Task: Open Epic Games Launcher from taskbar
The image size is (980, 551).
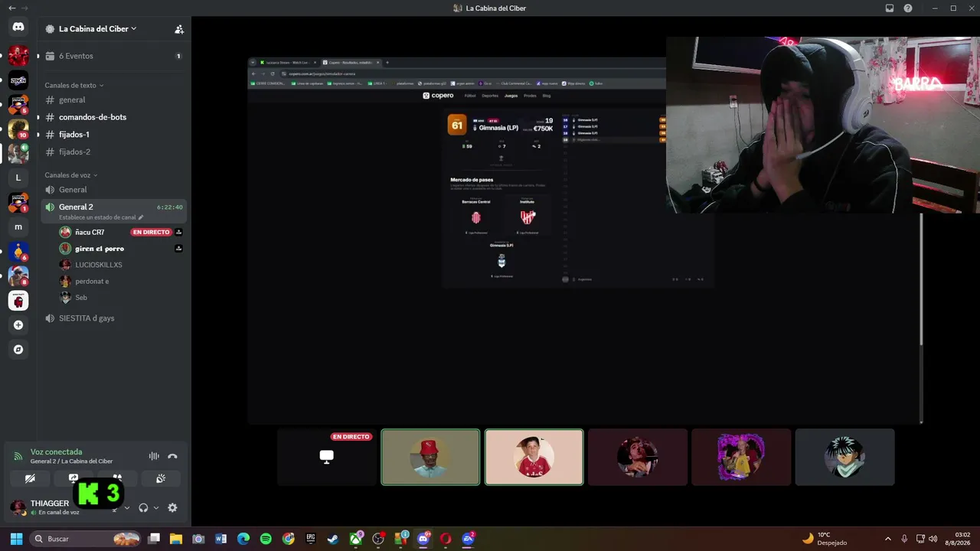Action: point(310,539)
